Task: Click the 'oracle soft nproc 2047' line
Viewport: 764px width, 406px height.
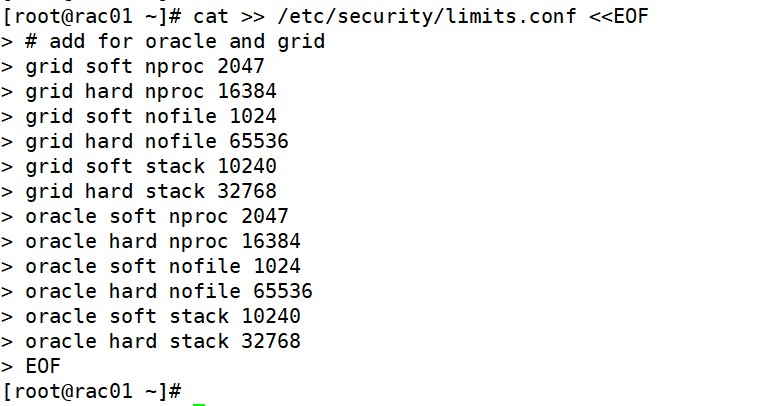Action: point(157,216)
